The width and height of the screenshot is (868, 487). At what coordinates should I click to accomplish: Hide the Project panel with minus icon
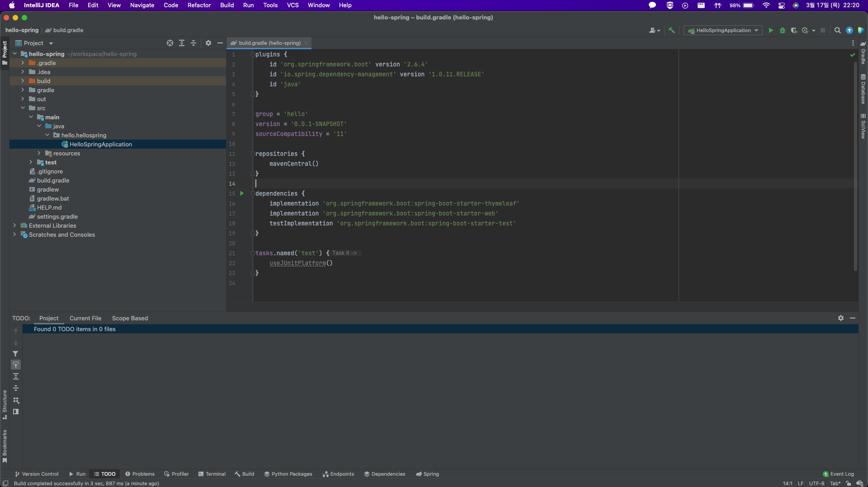tap(220, 43)
